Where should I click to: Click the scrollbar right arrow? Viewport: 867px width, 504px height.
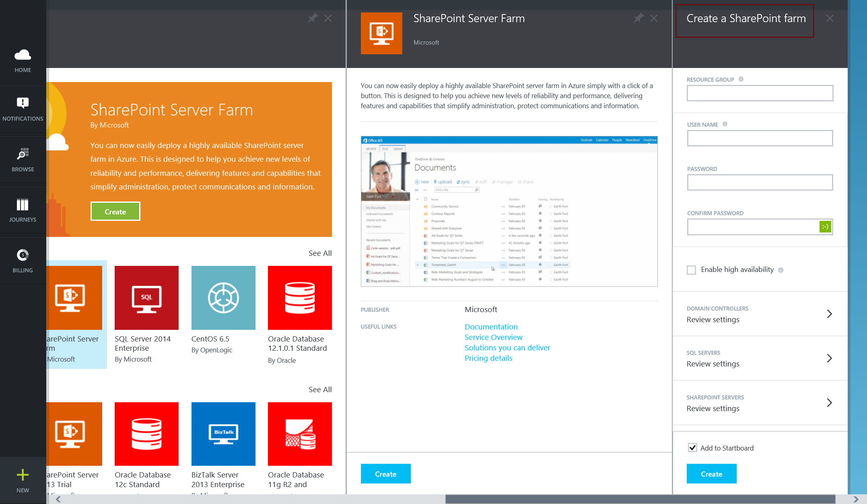856,499
